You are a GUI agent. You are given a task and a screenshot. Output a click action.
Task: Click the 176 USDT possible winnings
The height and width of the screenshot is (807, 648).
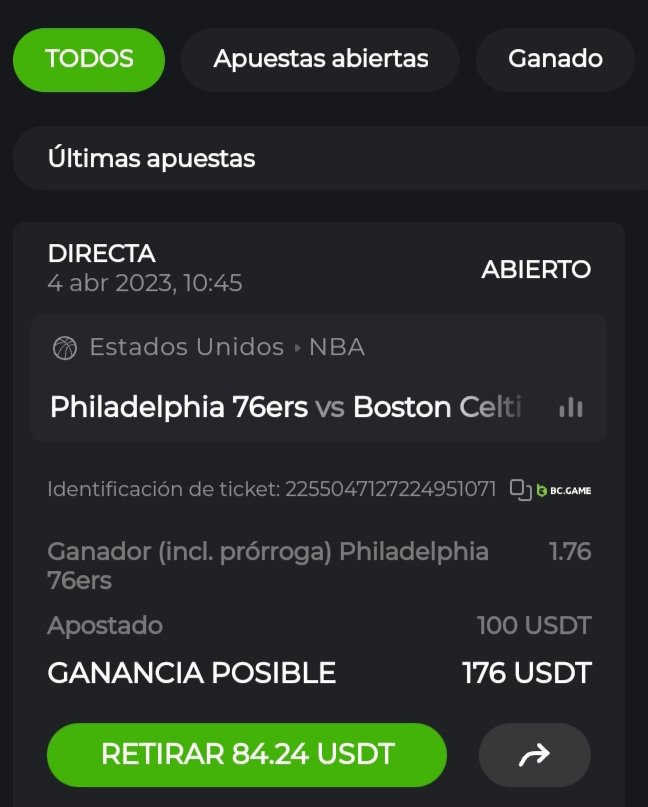(x=527, y=673)
